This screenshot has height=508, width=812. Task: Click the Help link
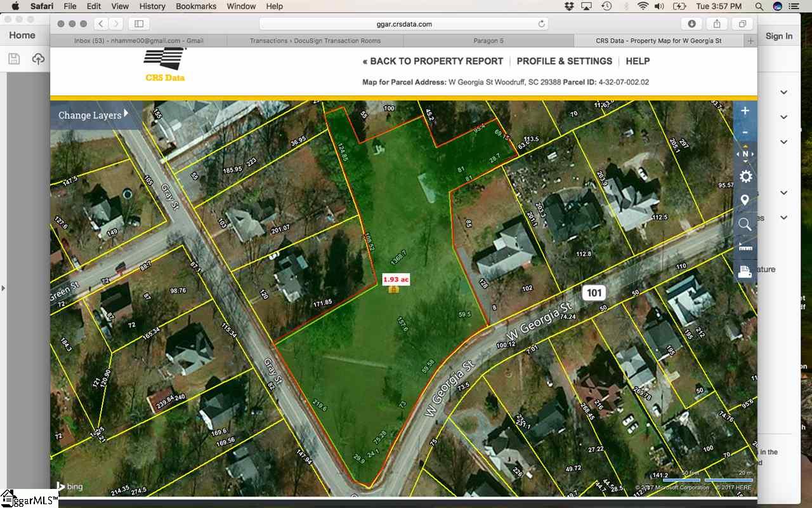pyautogui.click(x=638, y=61)
